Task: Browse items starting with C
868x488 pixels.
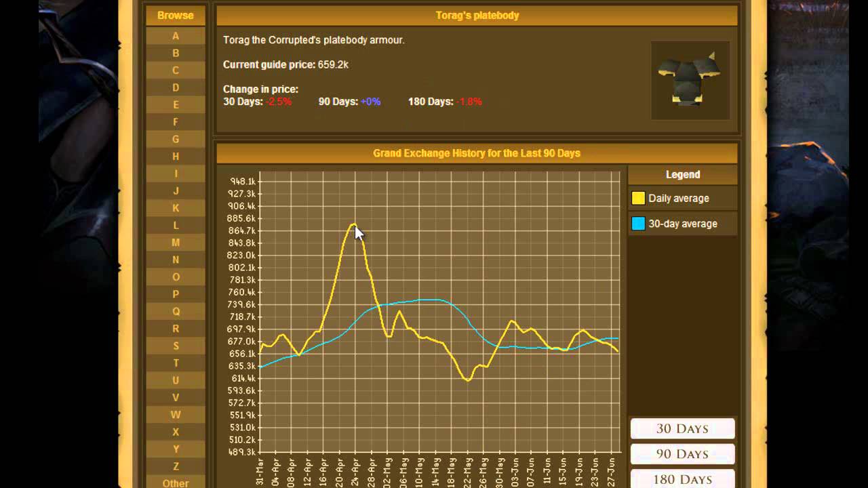Action: (x=176, y=70)
